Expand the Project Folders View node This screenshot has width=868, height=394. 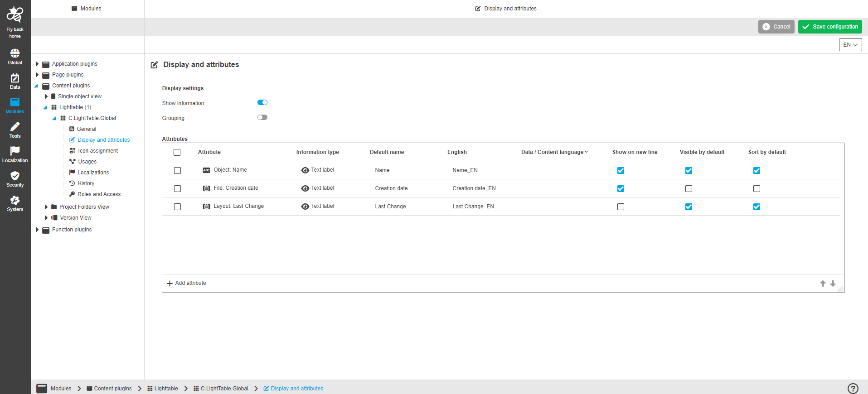[x=46, y=207]
